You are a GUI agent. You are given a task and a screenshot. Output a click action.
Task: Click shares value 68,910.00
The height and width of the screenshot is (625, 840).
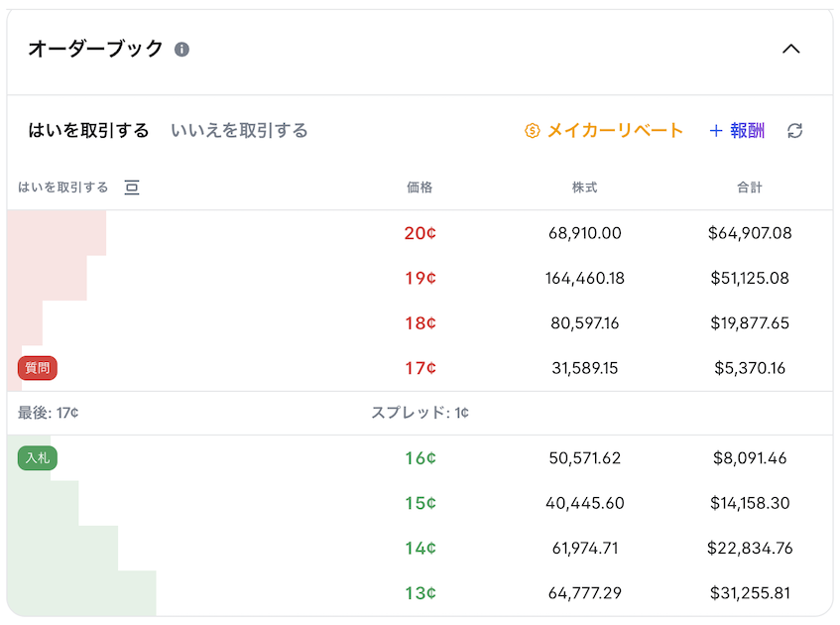click(584, 233)
